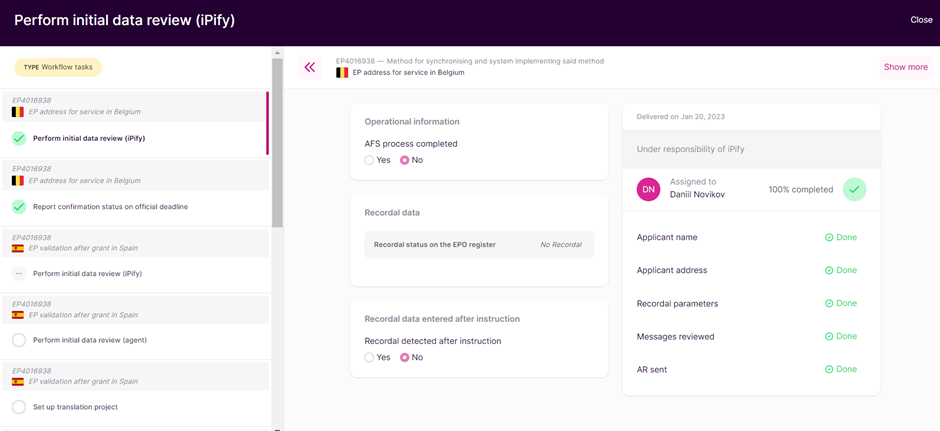Screen dimensions: 940x431
Task: Open Report confirmation status on official deadline task
Action: pyautogui.click(x=110, y=207)
